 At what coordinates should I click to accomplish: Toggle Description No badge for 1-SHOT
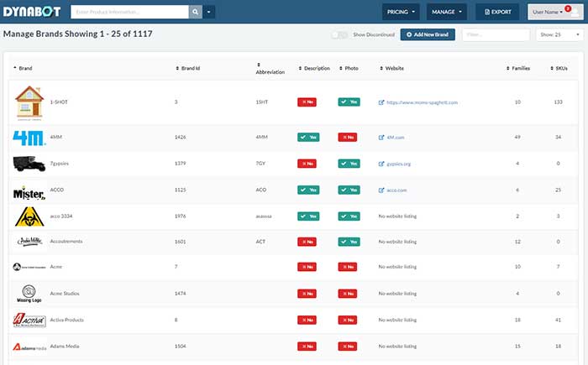tap(307, 102)
